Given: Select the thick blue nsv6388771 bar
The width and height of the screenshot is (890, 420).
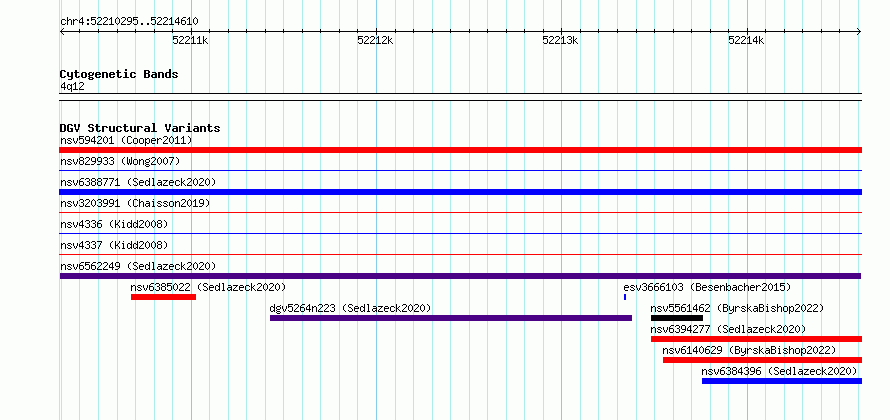Looking at the screenshot, I should tap(460, 192).
